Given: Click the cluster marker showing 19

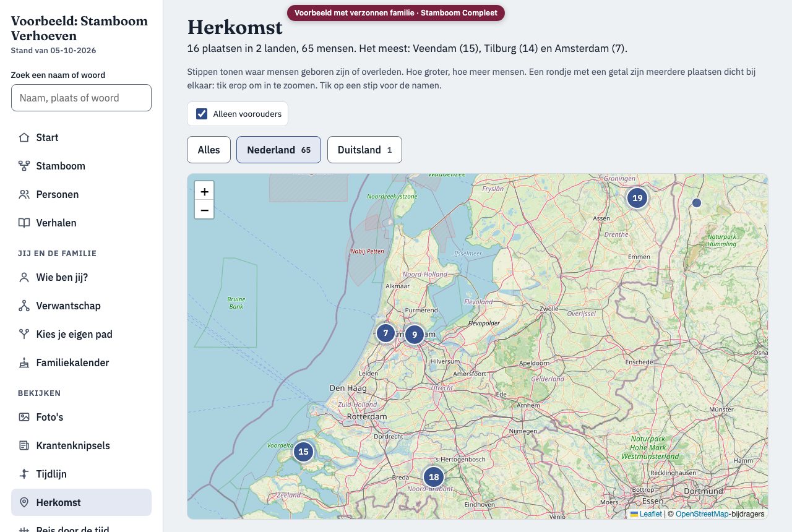Looking at the screenshot, I should pos(637,199).
